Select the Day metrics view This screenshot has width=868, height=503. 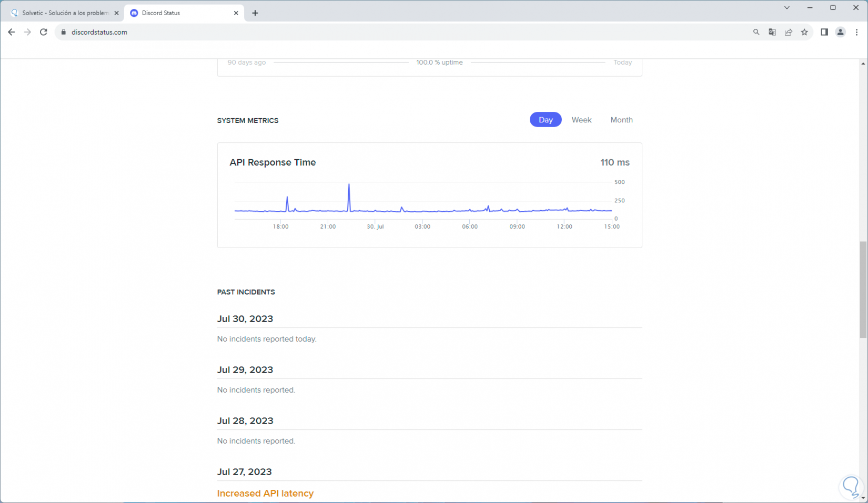(x=546, y=120)
